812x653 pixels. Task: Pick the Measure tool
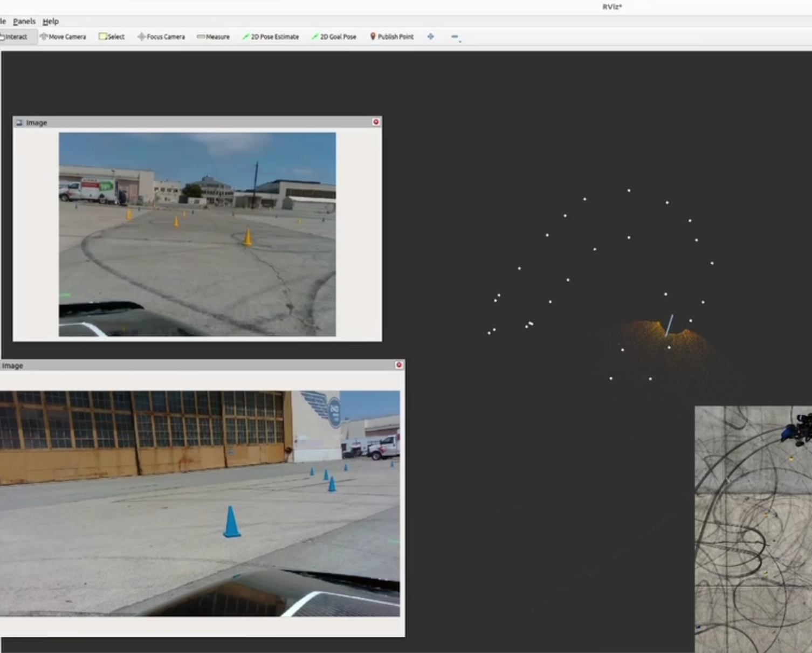click(x=214, y=37)
